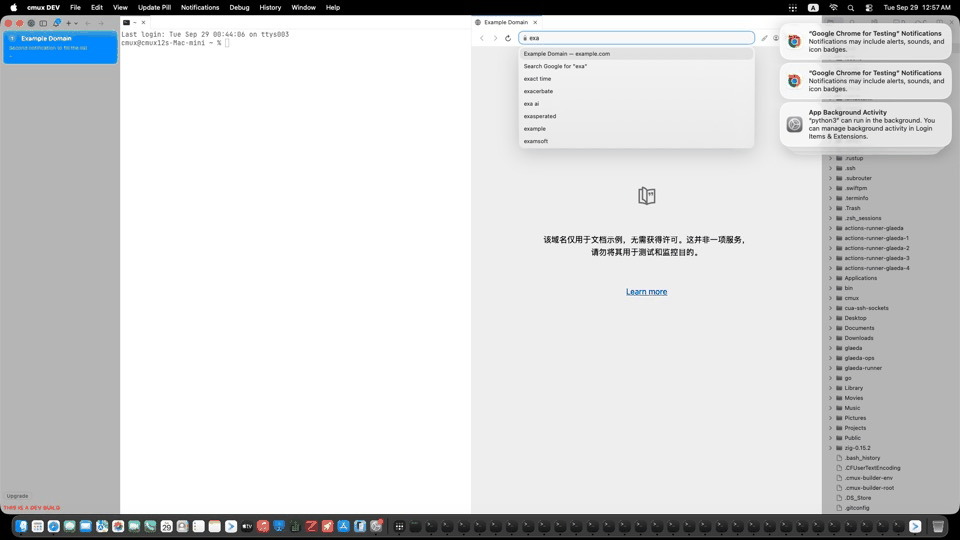Screen dimensions: 960x540
Task: Expand the Projects folder
Action: (x=831, y=429)
